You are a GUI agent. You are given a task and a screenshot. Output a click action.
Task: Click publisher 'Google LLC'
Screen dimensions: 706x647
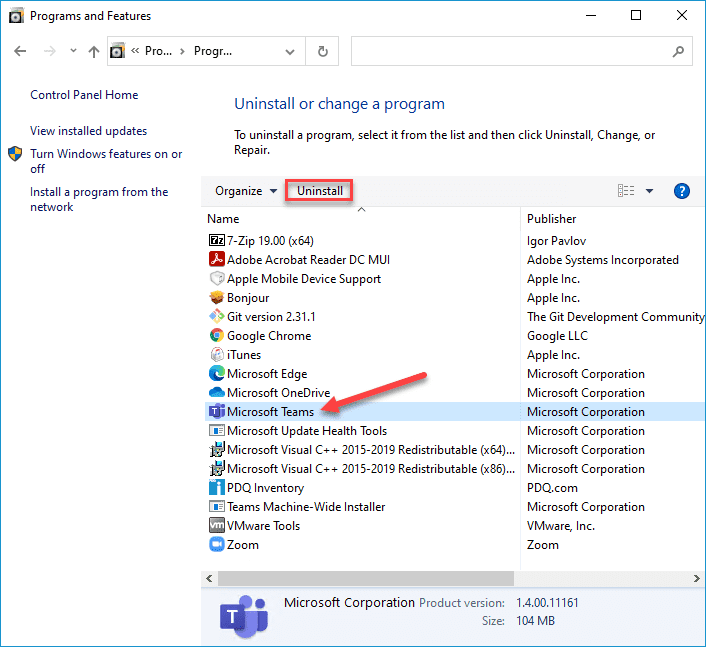coord(557,336)
